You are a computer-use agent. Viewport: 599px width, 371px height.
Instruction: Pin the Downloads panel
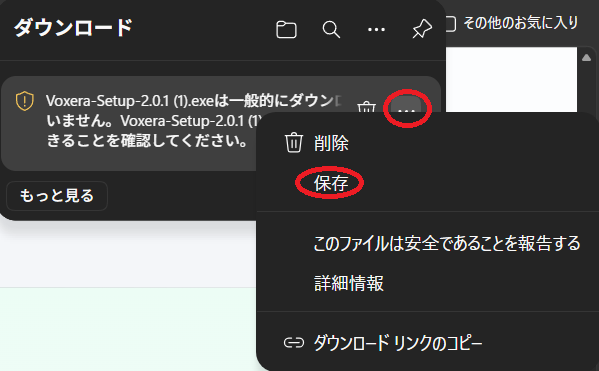(x=422, y=29)
